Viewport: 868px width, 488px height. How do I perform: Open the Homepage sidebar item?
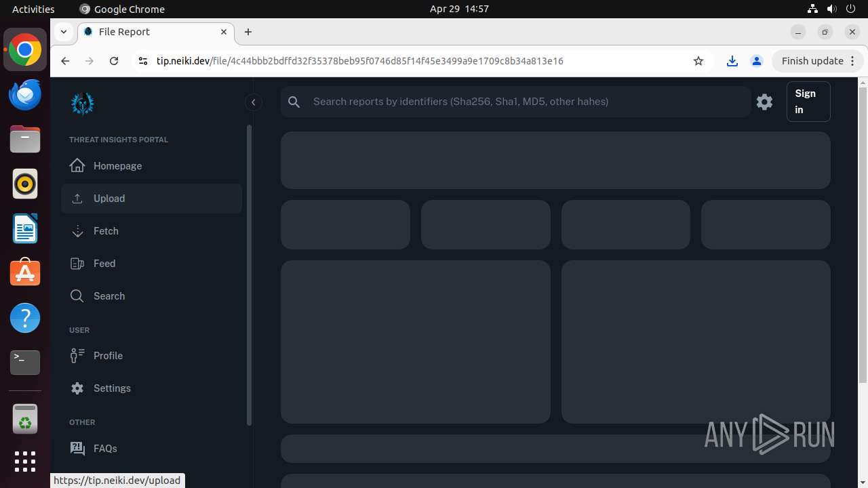pos(151,166)
